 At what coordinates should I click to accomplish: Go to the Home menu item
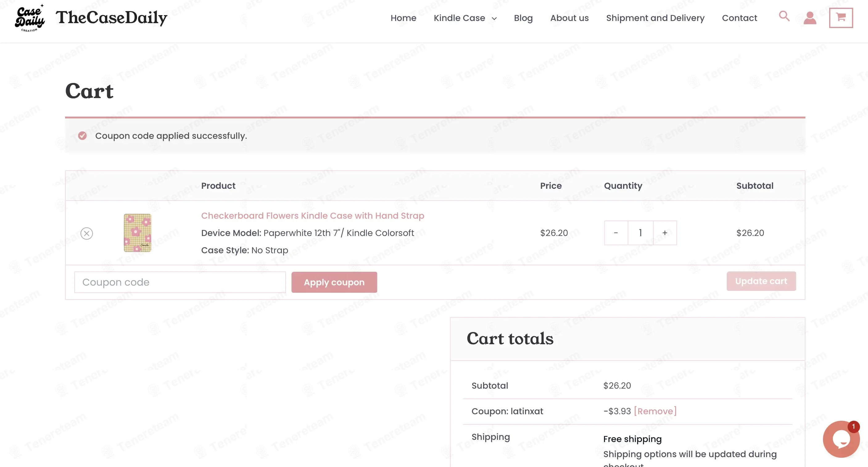click(403, 18)
